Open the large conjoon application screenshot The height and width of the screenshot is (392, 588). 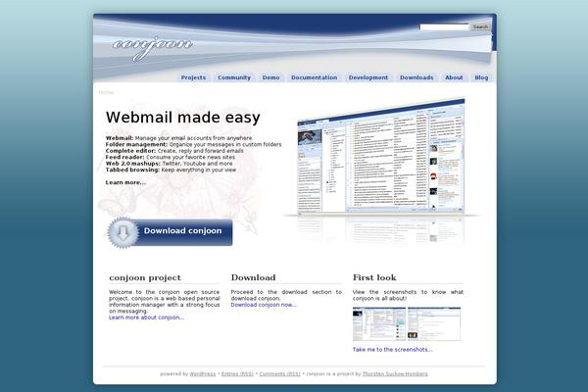381,158
